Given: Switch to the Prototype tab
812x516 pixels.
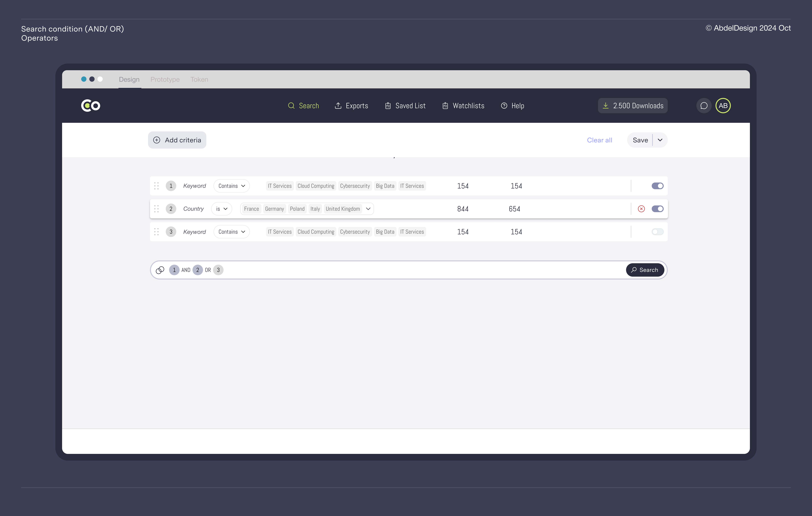Looking at the screenshot, I should [165, 79].
